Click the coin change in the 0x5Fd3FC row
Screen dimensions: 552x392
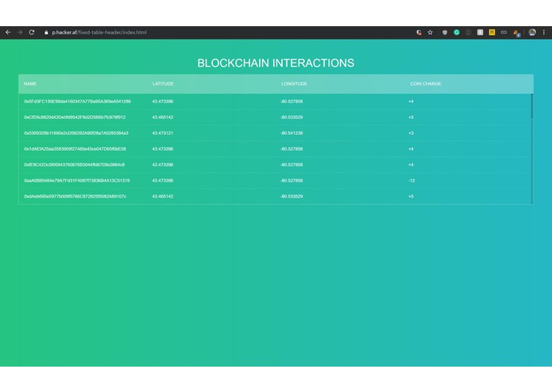(x=411, y=102)
